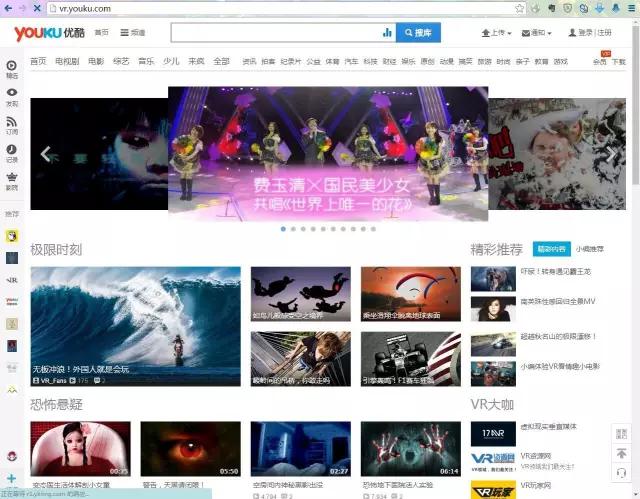Go to next carousel slide

click(611, 154)
